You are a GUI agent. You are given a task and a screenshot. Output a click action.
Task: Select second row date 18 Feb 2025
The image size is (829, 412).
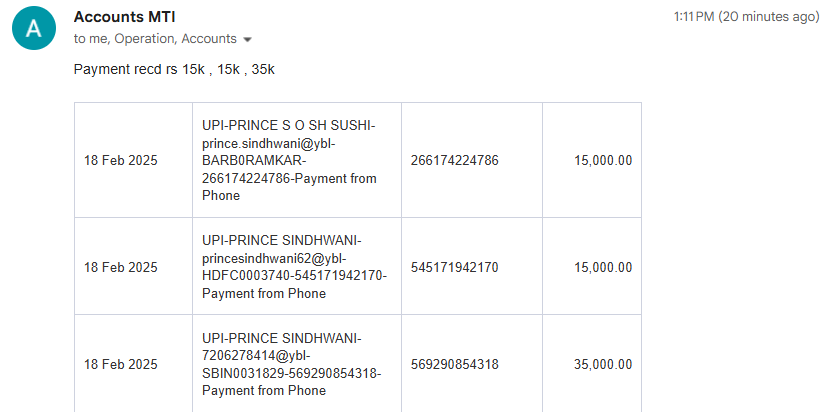[x=133, y=267]
